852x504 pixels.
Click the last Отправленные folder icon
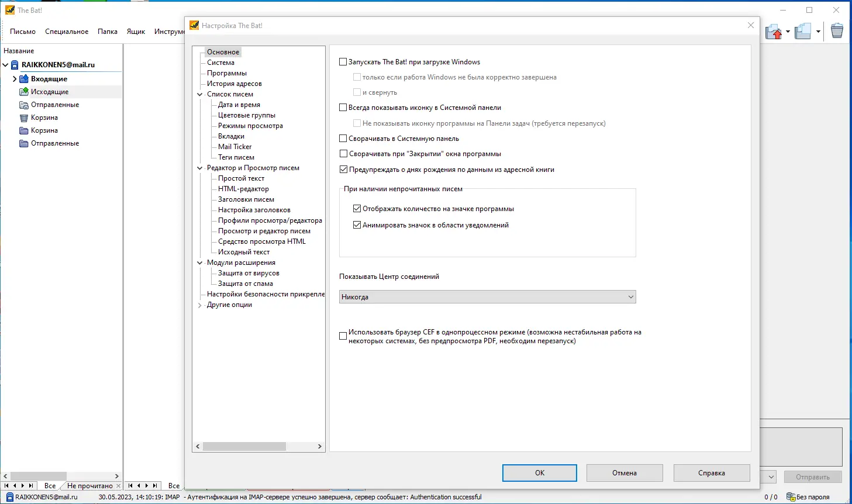click(x=24, y=143)
